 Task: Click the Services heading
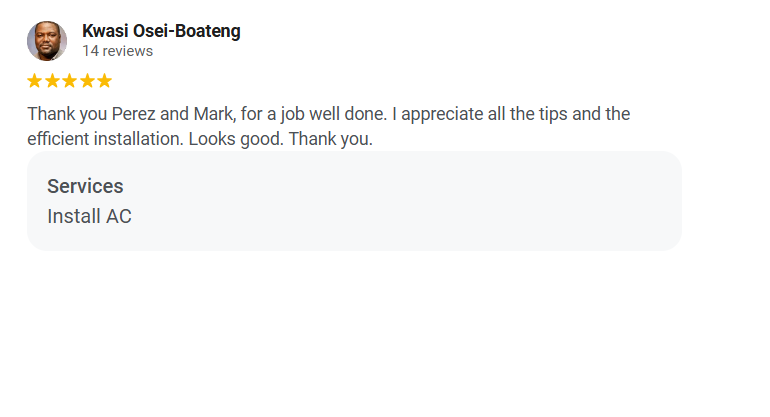(x=85, y=186)
